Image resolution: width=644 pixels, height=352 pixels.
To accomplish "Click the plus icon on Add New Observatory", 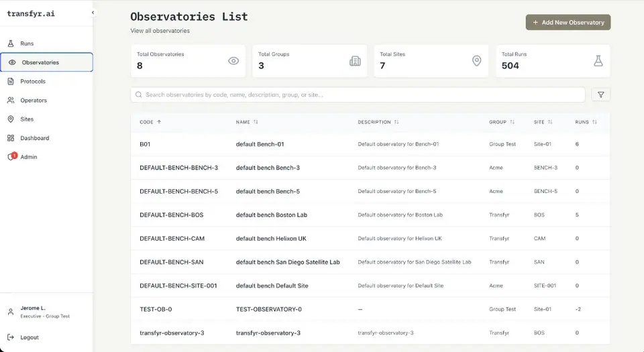I will (535, 23).
